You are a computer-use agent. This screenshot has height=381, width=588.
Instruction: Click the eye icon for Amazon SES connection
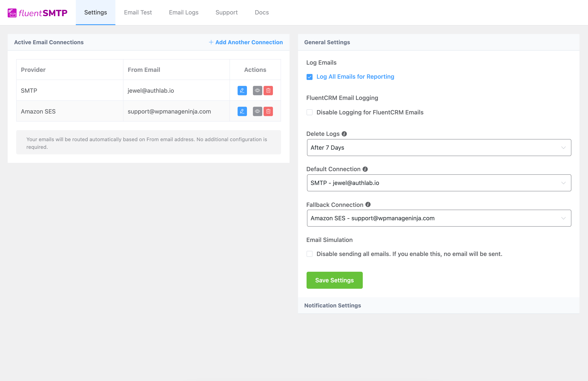[258, 111]
